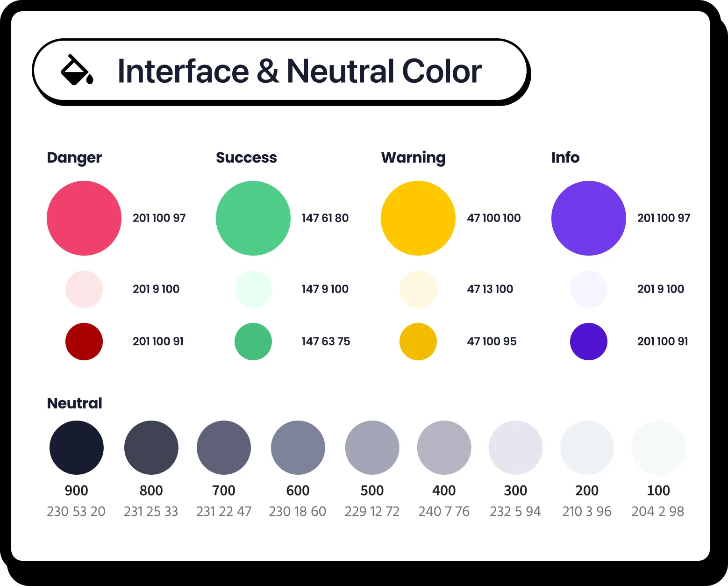This screenshot has height=586, width=728.
Task: Click the Neutral shade label "500"
Action: click(x=372, y=491)
